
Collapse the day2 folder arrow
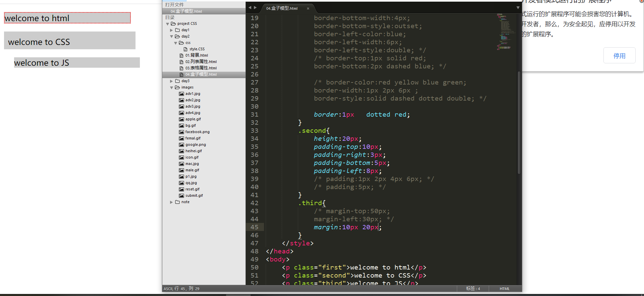171,37
